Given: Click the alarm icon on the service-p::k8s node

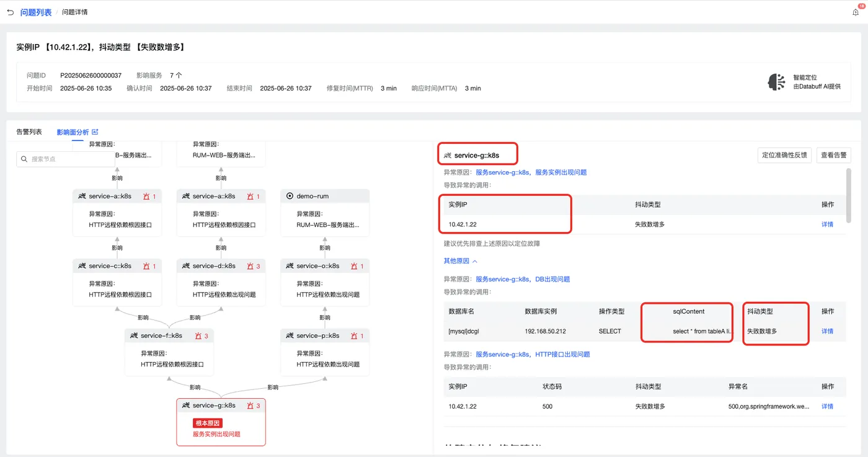Looking at the screenshot, I should 355,335.
